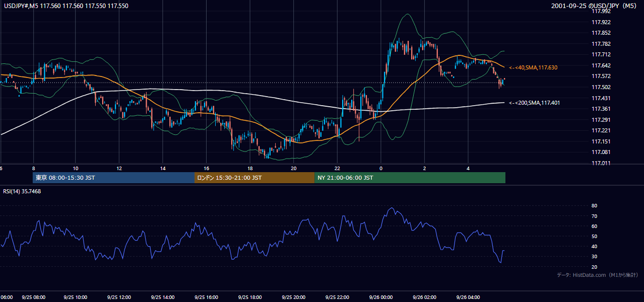Screen dimensions: 644x302
Task: Click RSI scale value 40
Action: (x=595, y=246)
